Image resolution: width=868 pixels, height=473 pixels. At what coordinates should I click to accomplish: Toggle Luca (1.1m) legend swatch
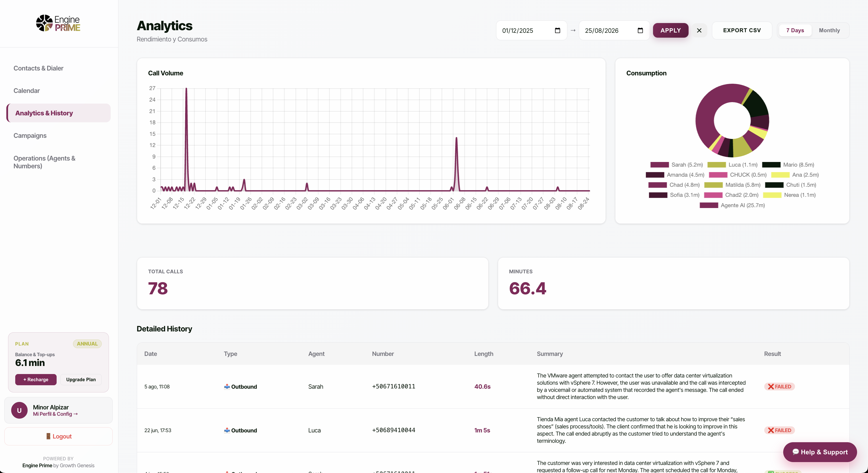(x=716, y=165)
